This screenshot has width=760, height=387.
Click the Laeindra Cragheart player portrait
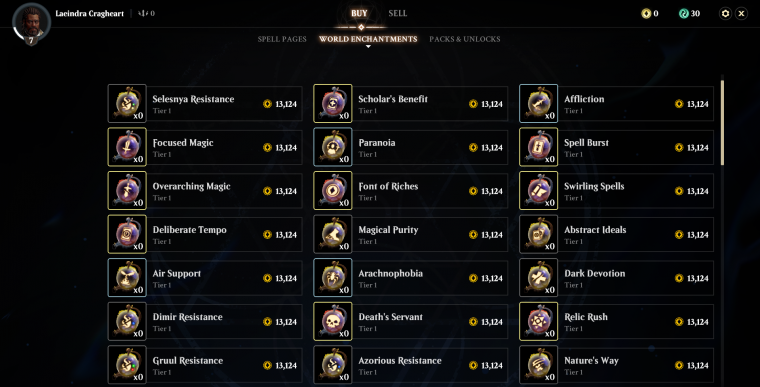tap(32, 23)
